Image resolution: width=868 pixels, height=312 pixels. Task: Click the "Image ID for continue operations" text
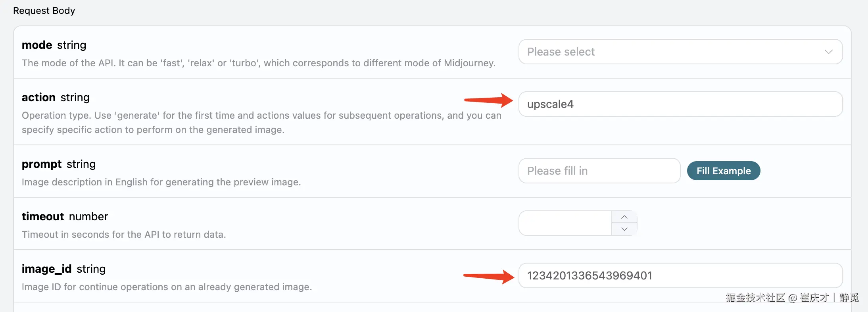click(x=167, y=287)
